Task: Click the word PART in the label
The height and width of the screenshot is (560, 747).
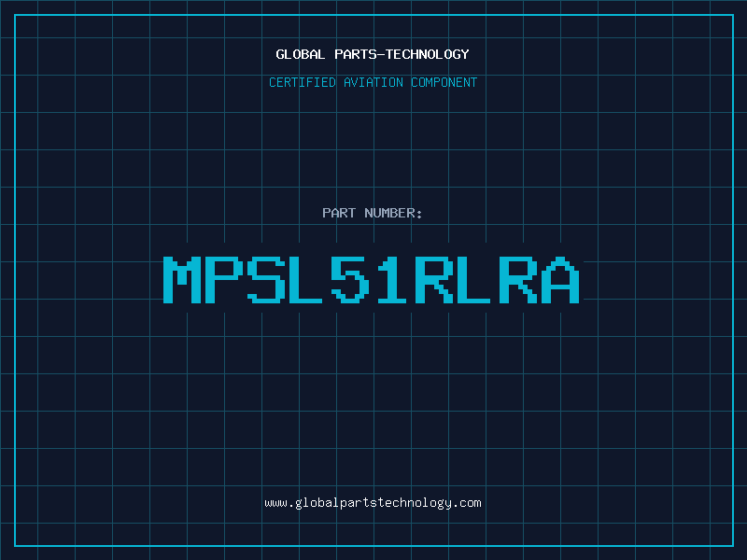Action: 340,213
